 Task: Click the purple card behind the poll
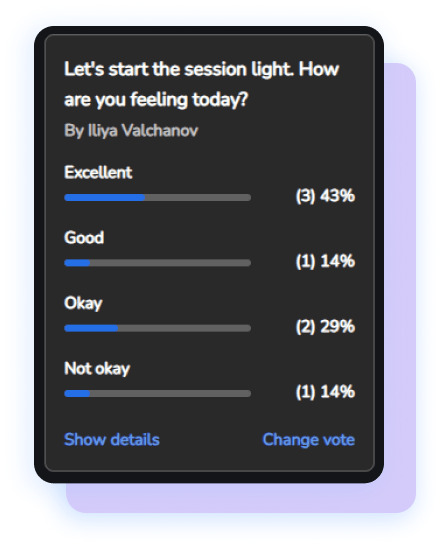[x=400, y=279]
